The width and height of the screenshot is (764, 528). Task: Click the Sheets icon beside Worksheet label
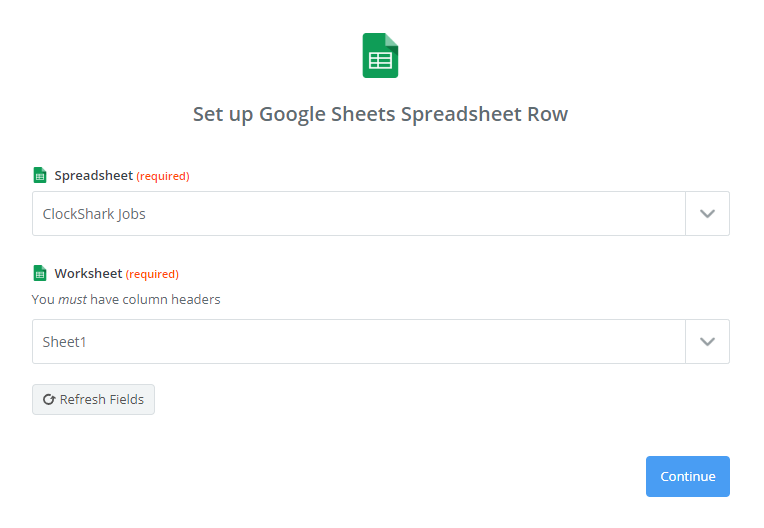click(40, 273)
